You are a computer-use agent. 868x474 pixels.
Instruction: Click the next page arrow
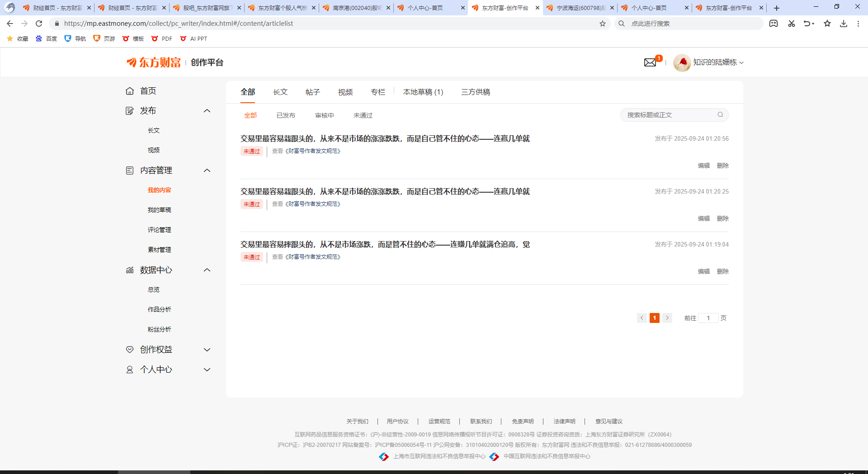click(667, 318)
